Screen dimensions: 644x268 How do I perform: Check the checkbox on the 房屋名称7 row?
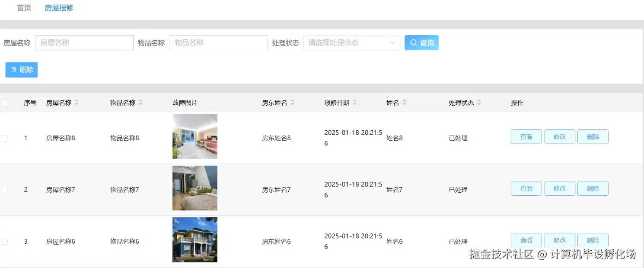(x=5, y=189)
